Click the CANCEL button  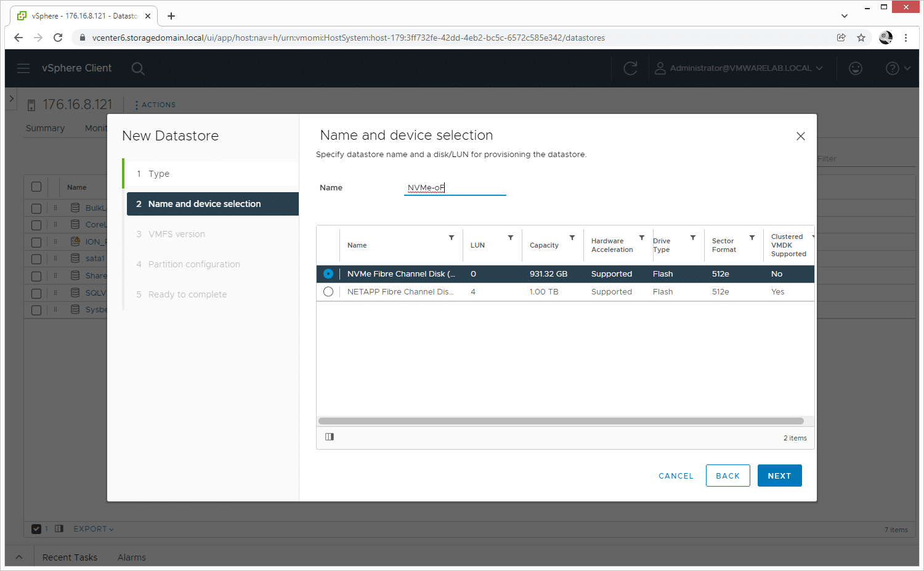point(676,476)
